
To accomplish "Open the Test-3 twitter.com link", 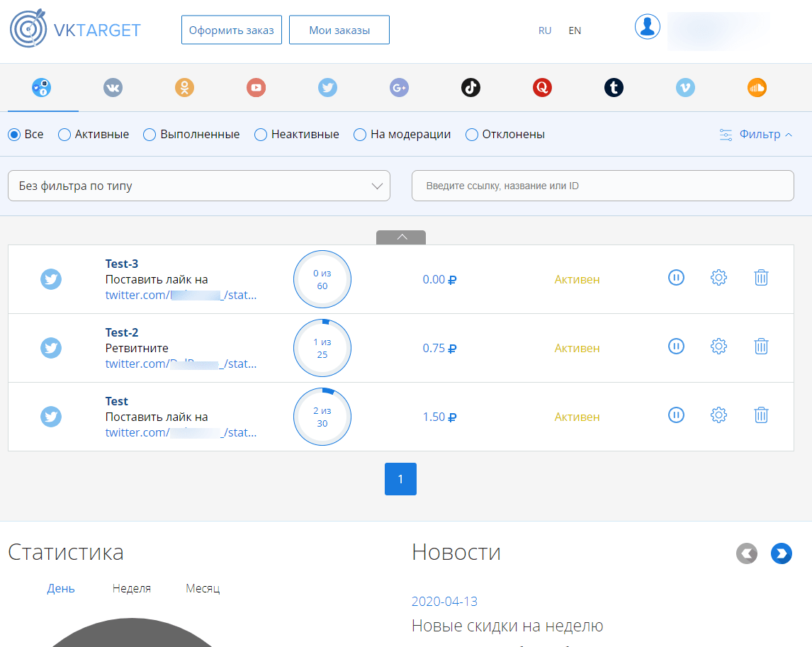I will click(x=181, y=296).
